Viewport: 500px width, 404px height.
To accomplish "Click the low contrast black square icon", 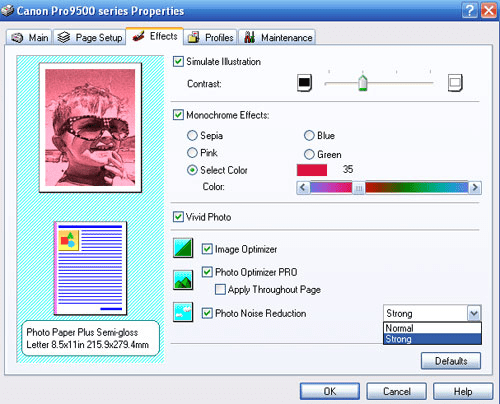I will click(304, 83).
